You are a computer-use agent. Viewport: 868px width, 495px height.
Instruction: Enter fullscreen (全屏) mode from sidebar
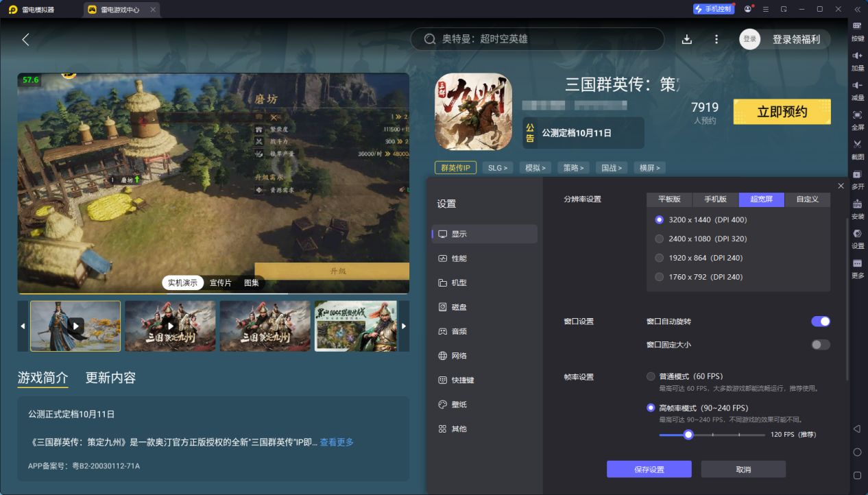(857, 115)
